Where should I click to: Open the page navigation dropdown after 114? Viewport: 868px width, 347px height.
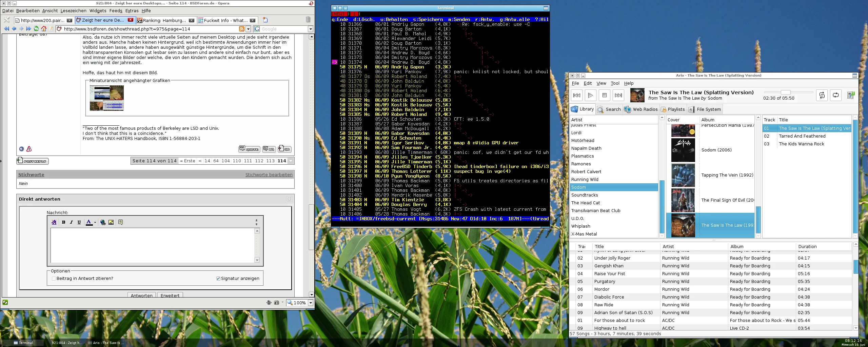(291, 161)
